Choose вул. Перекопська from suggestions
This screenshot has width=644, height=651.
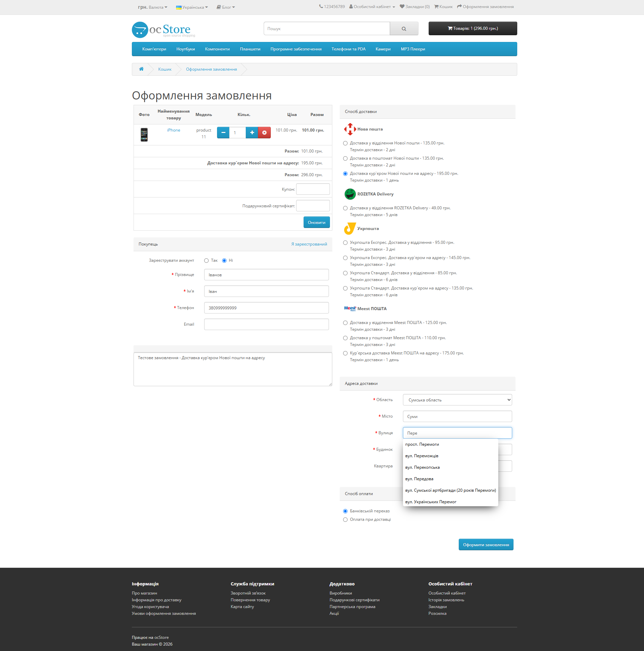pos(451,467)
